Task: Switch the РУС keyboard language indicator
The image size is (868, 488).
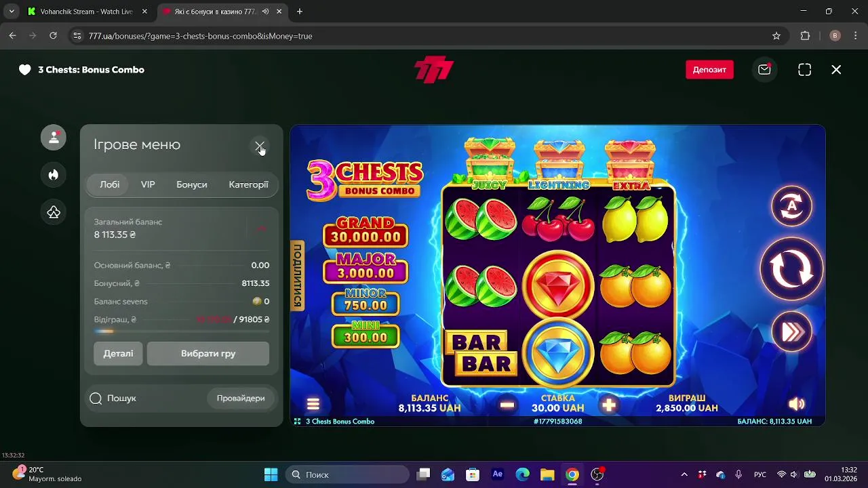Action: tap(760, 474)
